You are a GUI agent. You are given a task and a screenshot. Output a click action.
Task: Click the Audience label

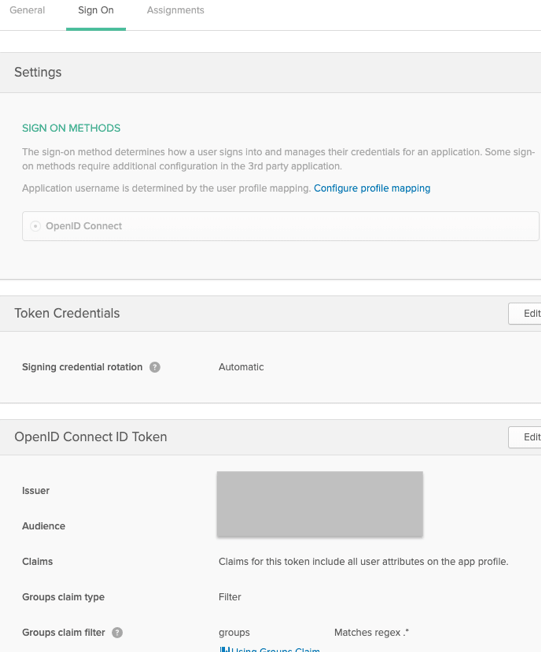click(43, 526)
